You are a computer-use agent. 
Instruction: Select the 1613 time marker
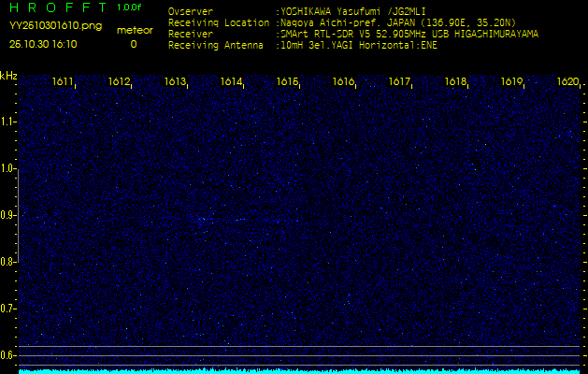(x=176, y=82)
